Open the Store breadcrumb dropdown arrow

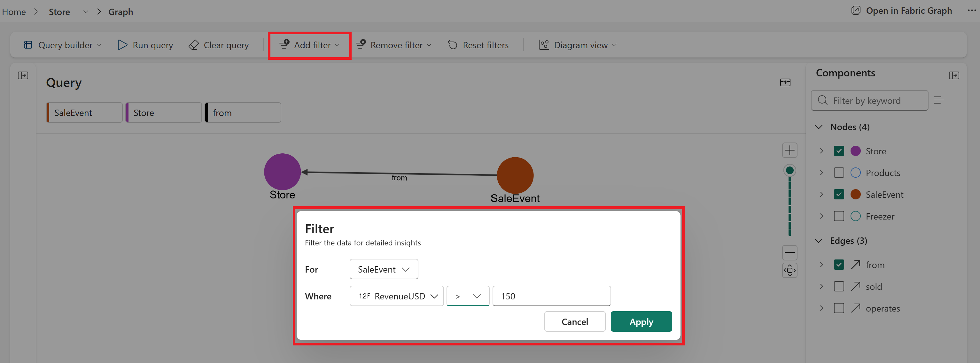86,12
